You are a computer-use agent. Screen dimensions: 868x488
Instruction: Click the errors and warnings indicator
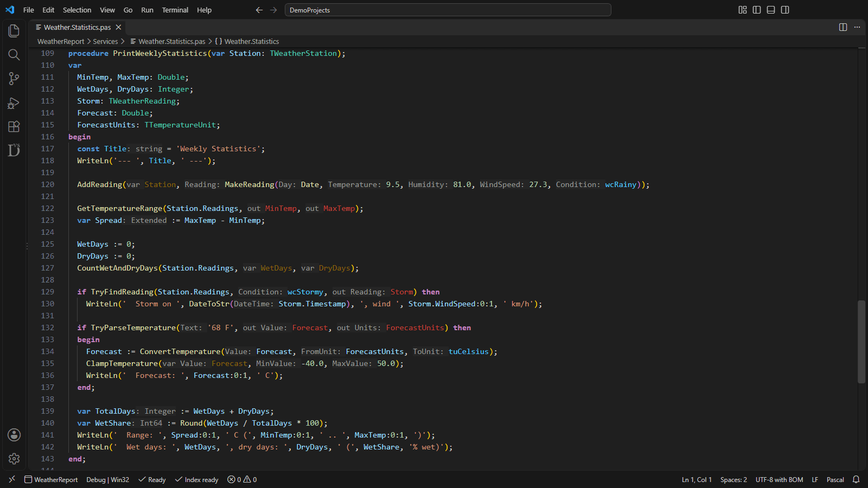point(242,479)
